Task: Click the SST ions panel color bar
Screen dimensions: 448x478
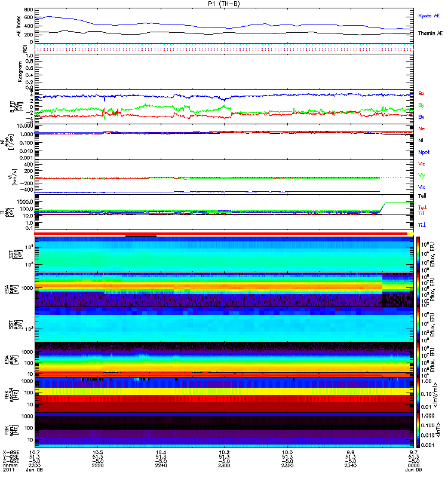Action: click(418, 255)
